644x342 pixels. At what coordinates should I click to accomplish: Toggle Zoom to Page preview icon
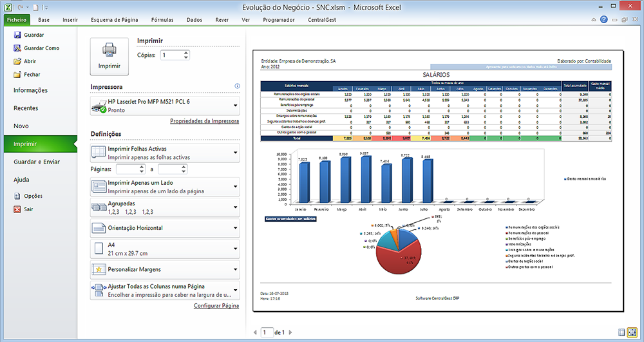(x=632, y=332)
